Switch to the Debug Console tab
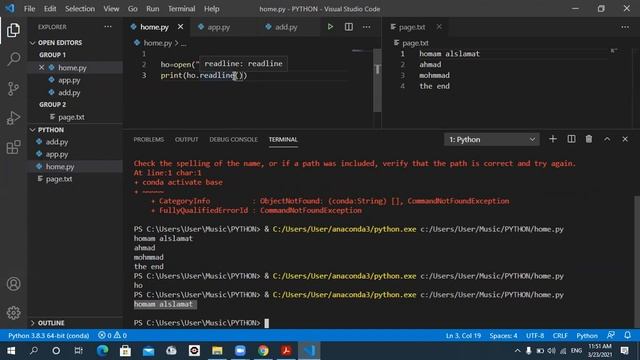The height and width of the screenshot is (360, 640). click(x=233, y=140)
